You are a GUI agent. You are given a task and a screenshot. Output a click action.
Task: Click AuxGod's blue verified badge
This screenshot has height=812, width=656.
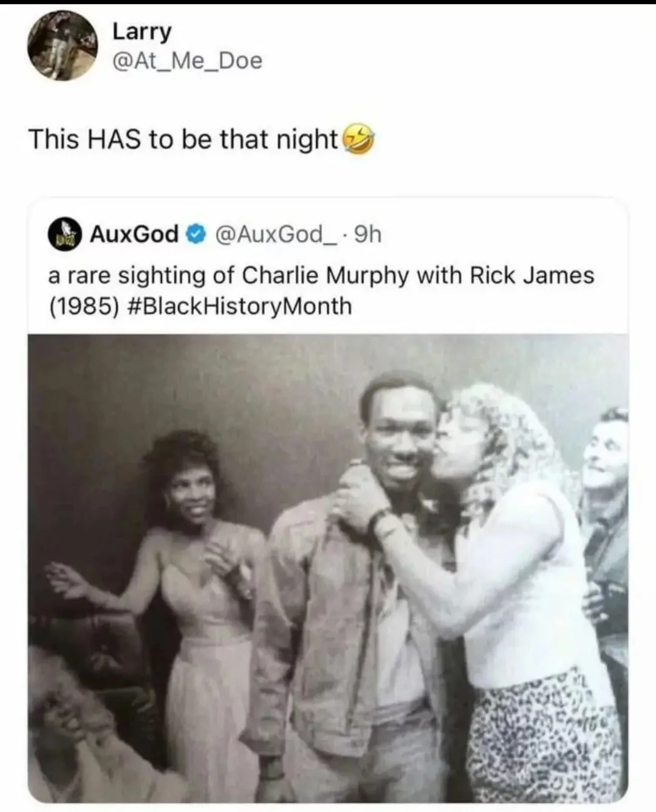pyautogui.click(x=194, y=235)
